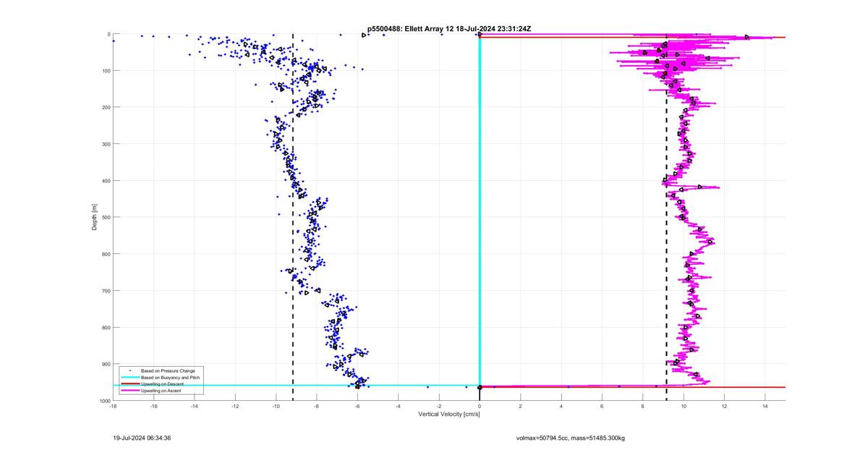The width and height of the screenshot is (868, 450).
Task: Click the x-axis tick label "4"
Action: coord(561,406)
